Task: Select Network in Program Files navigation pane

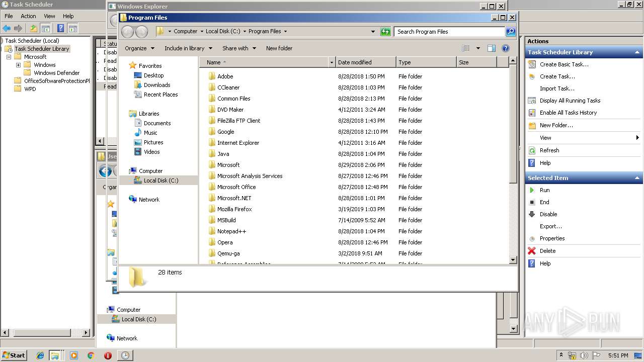Action: (149, 200)
